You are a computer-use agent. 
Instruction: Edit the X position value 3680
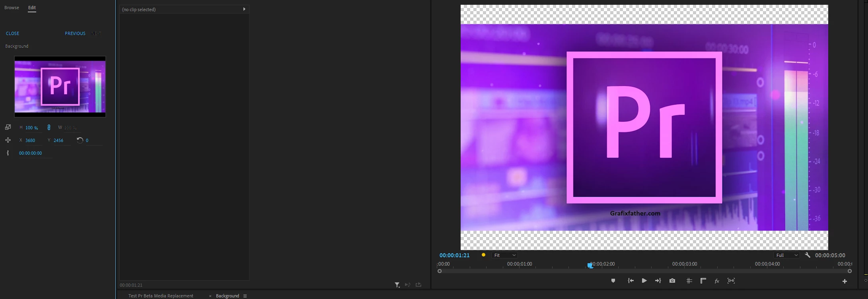click(x=31, y=140)
